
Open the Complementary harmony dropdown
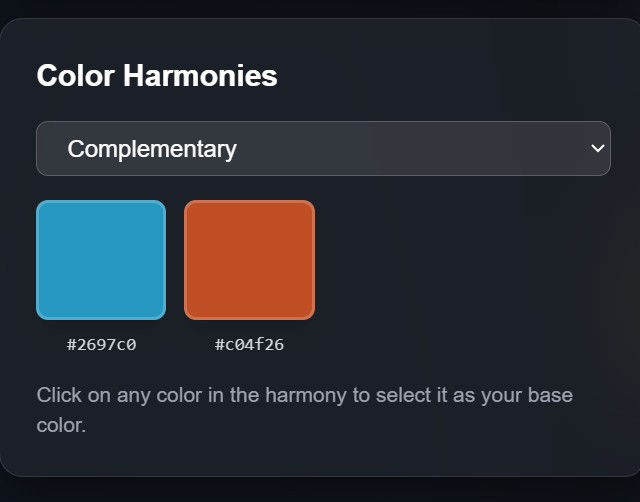click(x=323, y=149)
